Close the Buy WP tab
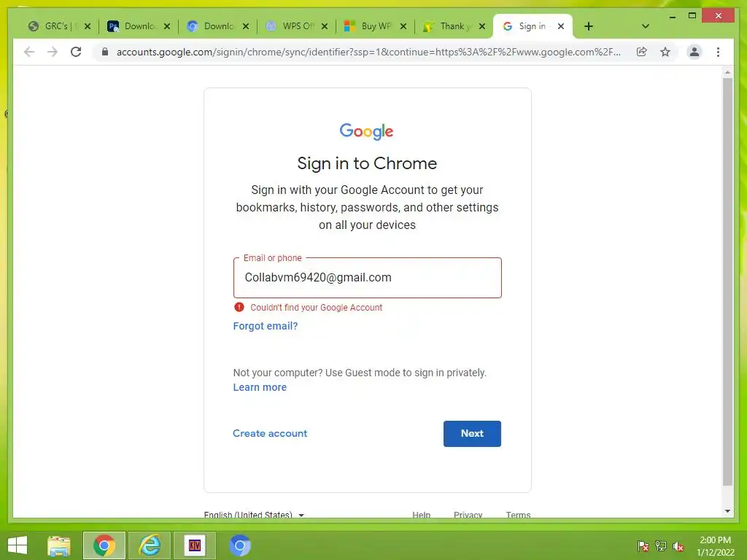The width and height of the screenshot is (747, 560). pyautogui.click(x=403, y=26)
